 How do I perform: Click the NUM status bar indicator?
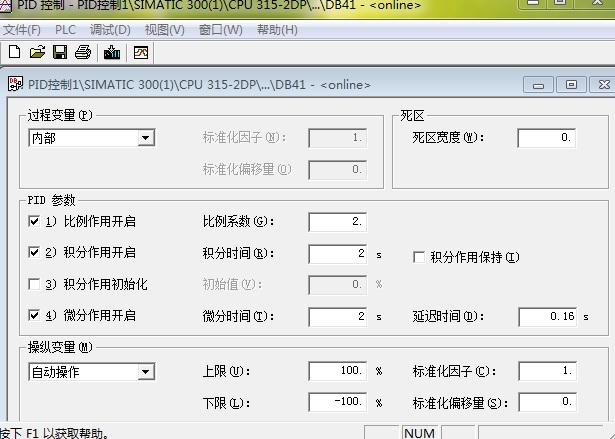point(419,433)
